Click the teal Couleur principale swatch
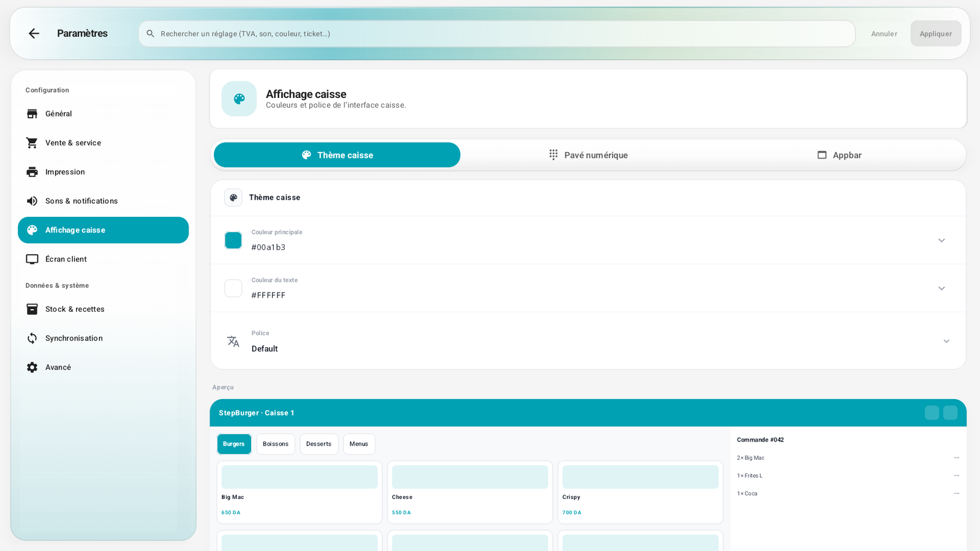 coord(233,240)
